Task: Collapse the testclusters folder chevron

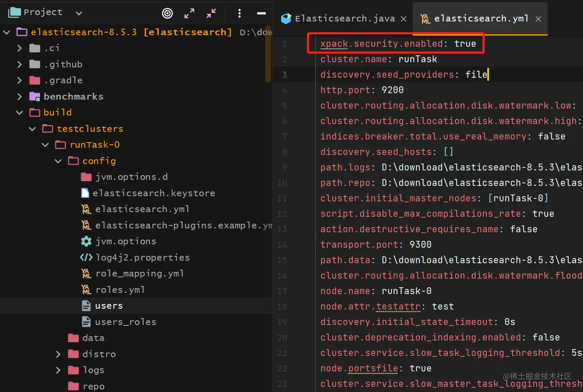Action: click(32, 129)
